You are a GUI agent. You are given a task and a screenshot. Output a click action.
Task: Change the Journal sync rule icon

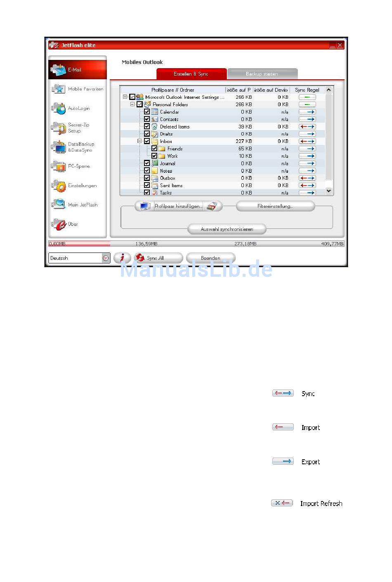point(307,164)
